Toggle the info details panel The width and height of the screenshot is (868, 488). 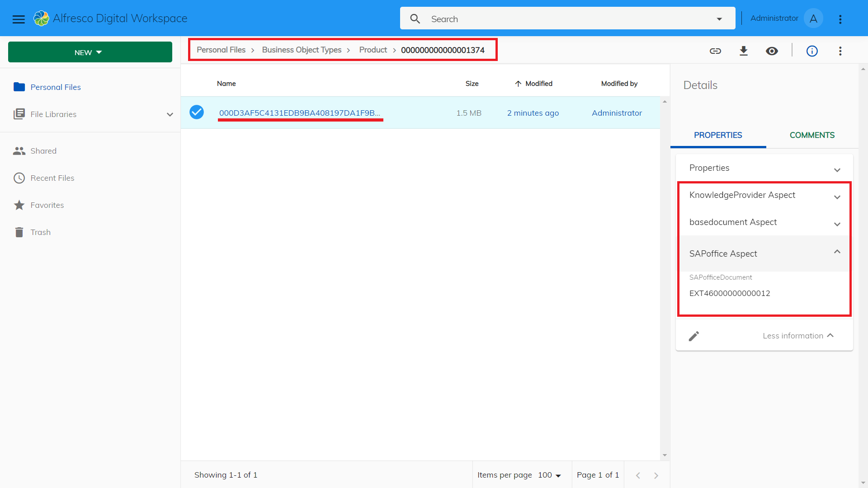(812, 51)
